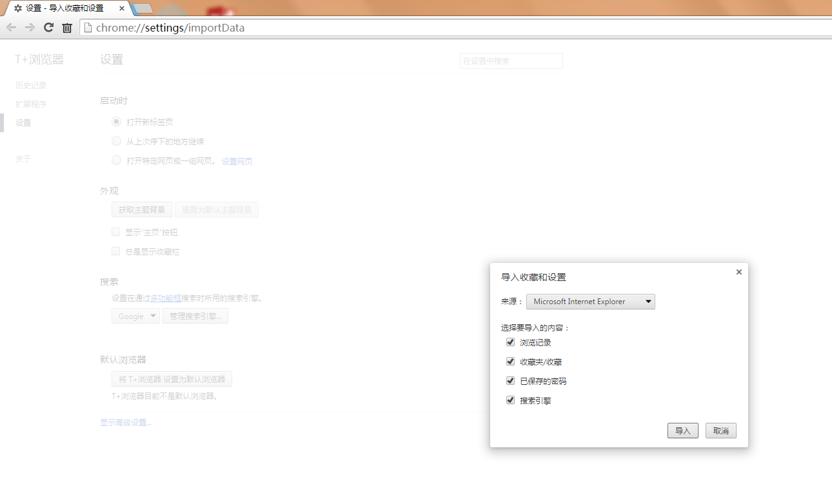Close the settings tab
Image resolution: width=832 pixels, height=504 pixels.
pyautogui.click(x=122, y=8)
